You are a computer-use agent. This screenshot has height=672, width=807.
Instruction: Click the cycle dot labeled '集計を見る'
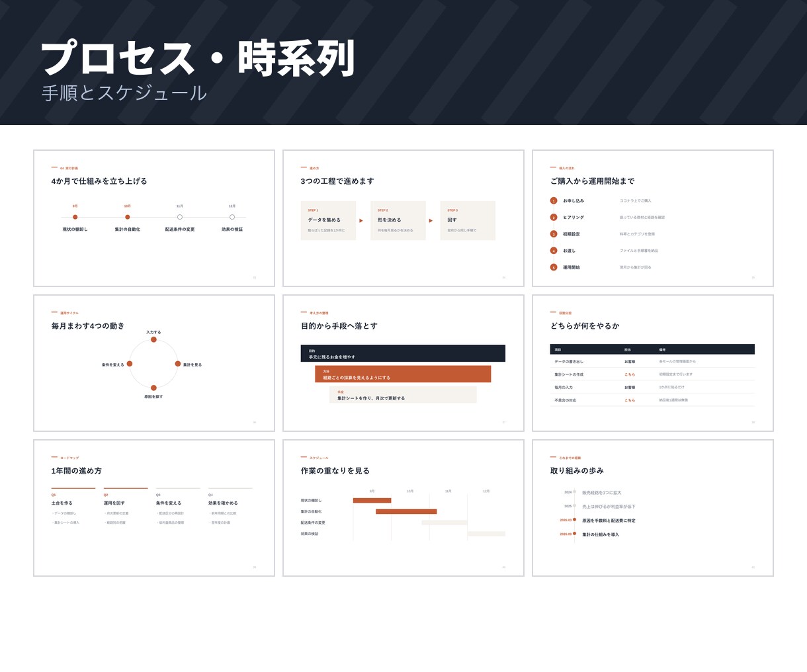pos(178,364)
